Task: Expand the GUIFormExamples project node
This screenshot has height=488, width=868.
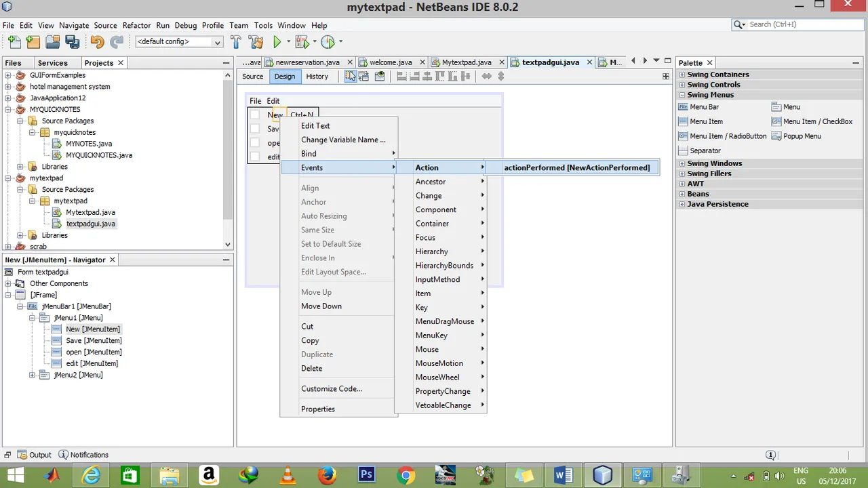Action: point(8,75)
